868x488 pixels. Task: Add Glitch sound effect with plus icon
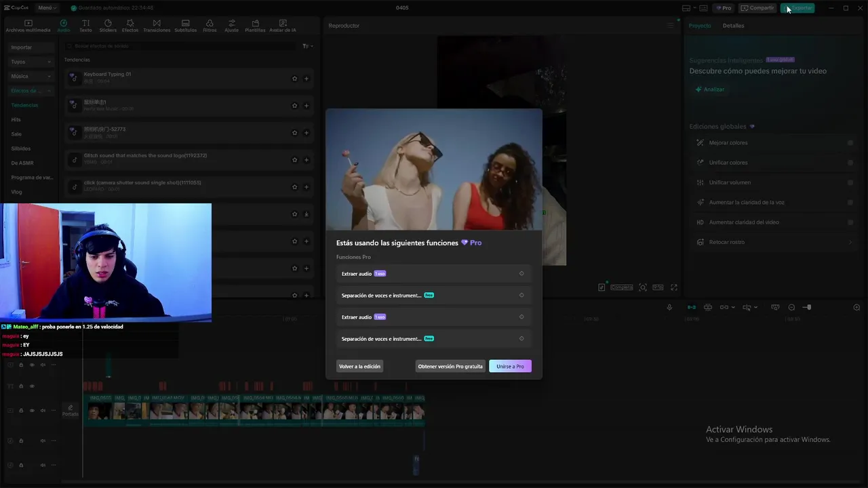[x=307, y=160]
